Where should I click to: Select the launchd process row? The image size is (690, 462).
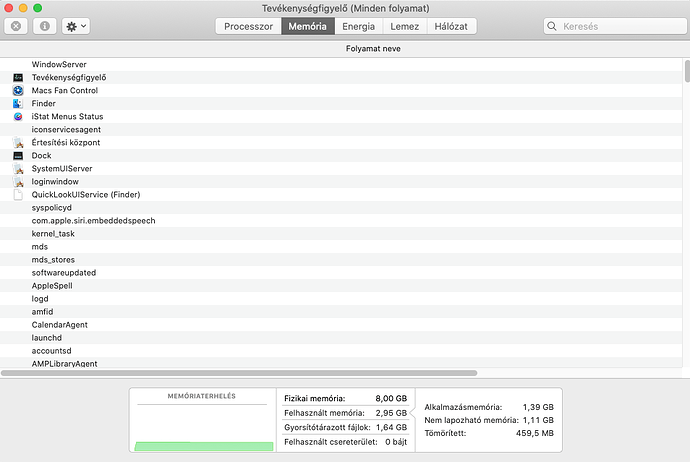(341, 338)
